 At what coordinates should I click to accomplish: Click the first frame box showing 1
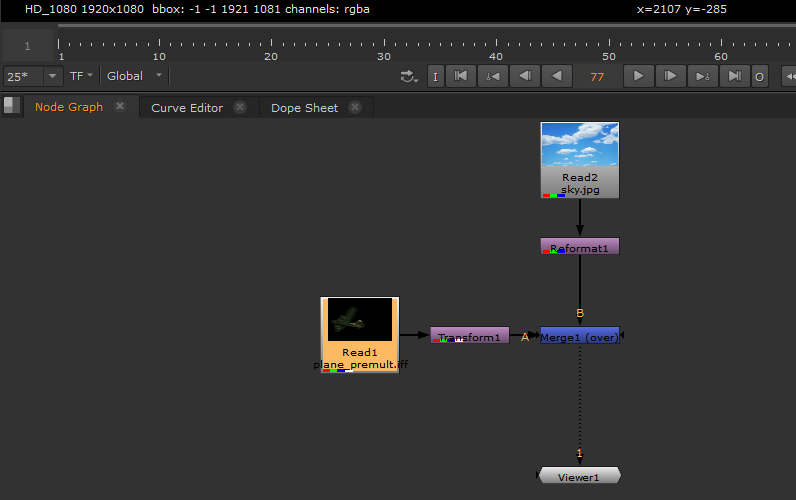[x=28, y=46]
